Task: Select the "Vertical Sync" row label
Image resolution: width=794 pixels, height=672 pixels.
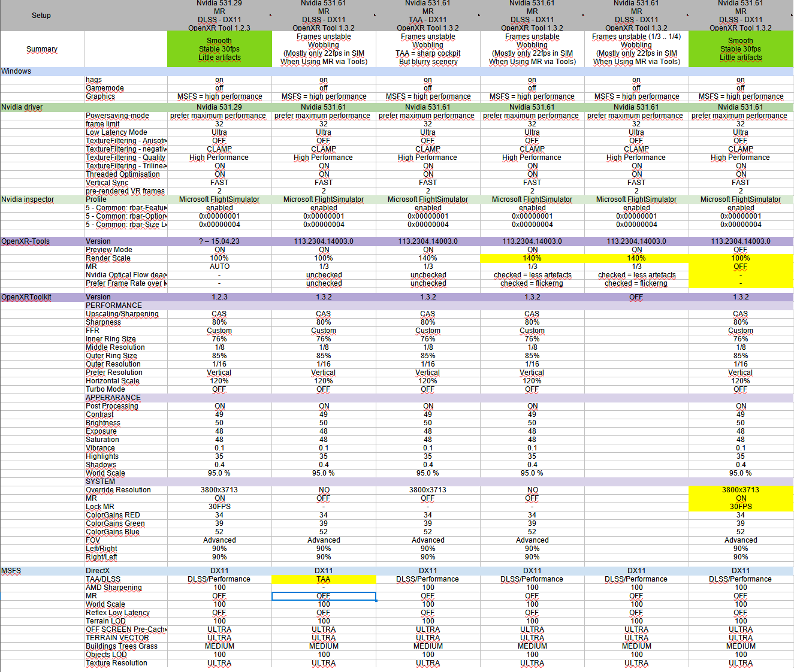Action: [107, 183]
